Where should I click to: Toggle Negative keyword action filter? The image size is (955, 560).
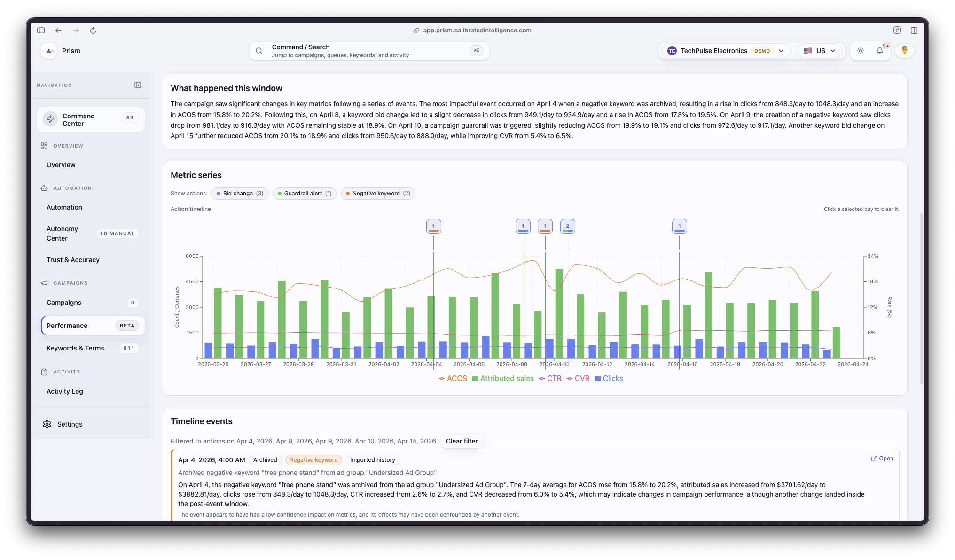click(378, 194)
